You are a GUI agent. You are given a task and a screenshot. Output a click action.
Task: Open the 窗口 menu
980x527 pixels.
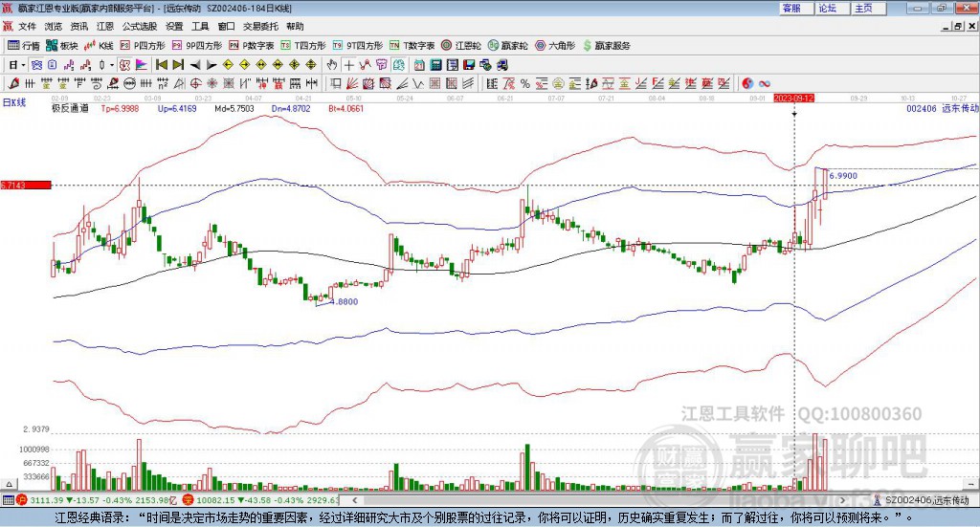coord(226,26)
